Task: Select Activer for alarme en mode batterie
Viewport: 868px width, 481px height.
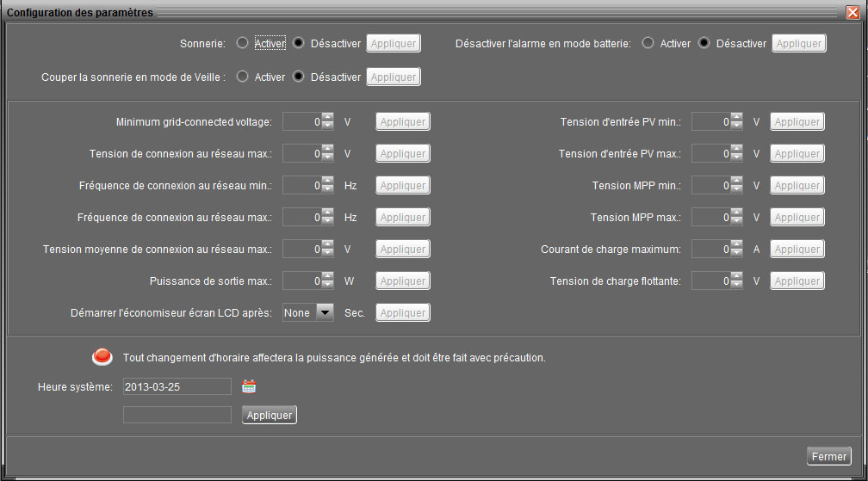Action: (x=648, y=43)
